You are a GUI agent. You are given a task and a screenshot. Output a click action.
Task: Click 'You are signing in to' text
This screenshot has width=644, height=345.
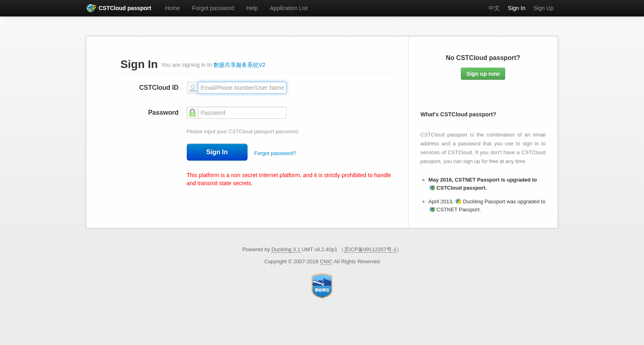pyautogui.click(x=186, y=65)
